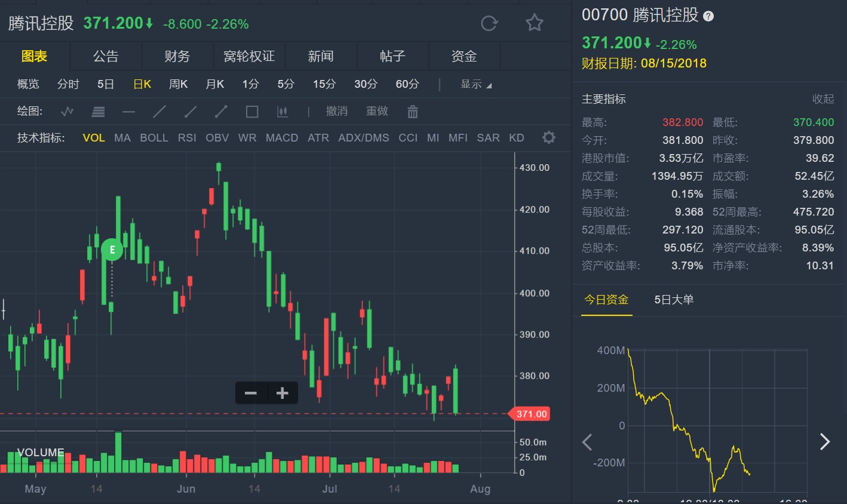Zoom in chart with plus button
The image size is (847, 504).
[283, 393]
